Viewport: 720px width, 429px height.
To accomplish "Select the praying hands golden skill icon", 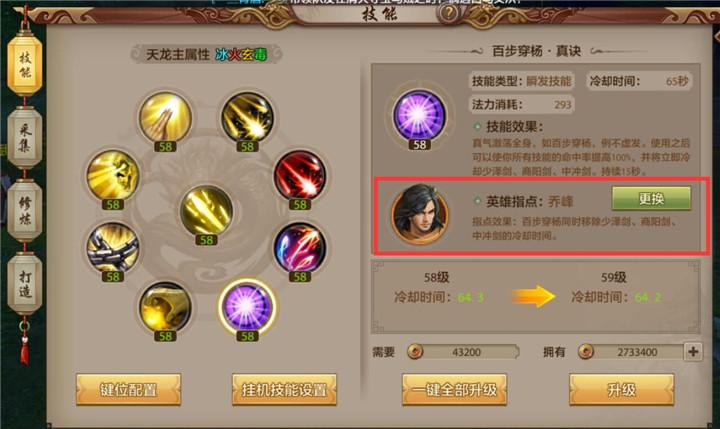I will click(x=165, y=118).
